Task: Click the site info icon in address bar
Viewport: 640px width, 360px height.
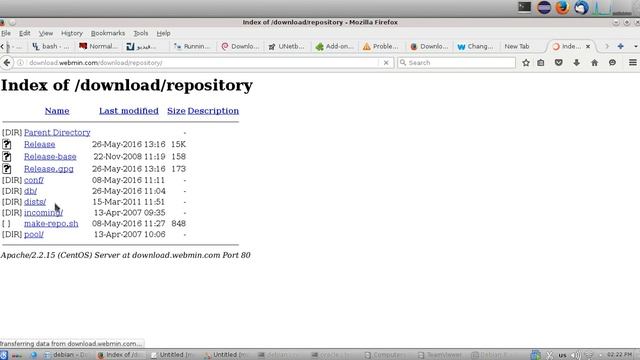Action: pos(20,63)
